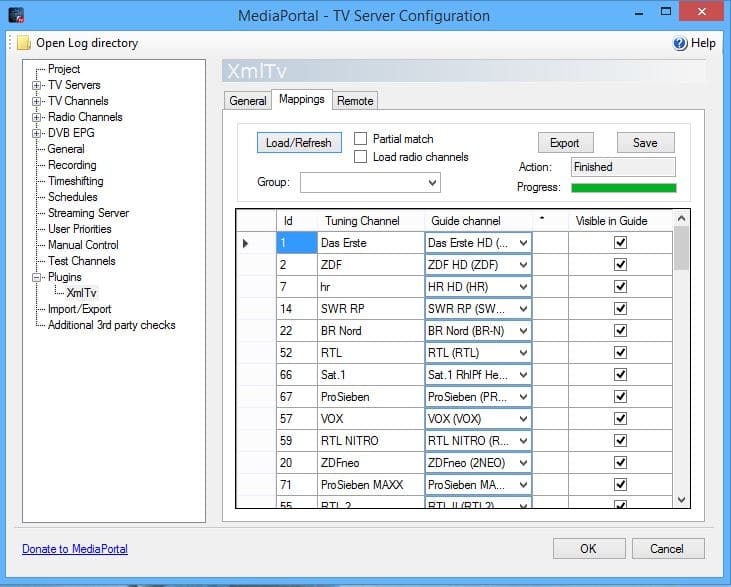Click the row selector arrow for Das Erste
This screenshot has height=587, width=731.
247,242
